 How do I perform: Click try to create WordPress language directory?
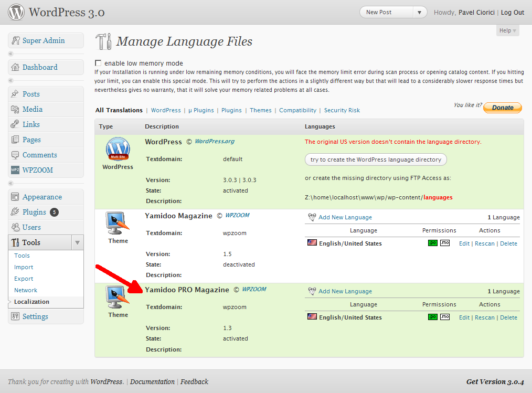[x=376, y=160]
